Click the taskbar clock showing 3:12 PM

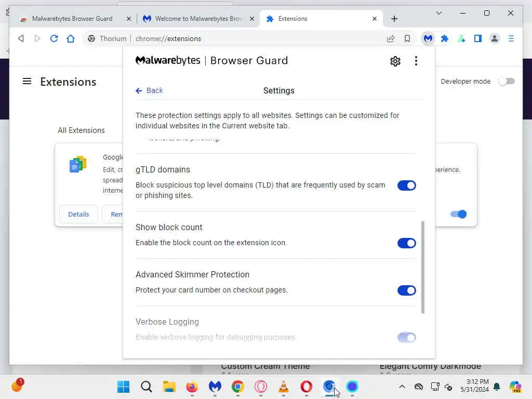point(474,386)
